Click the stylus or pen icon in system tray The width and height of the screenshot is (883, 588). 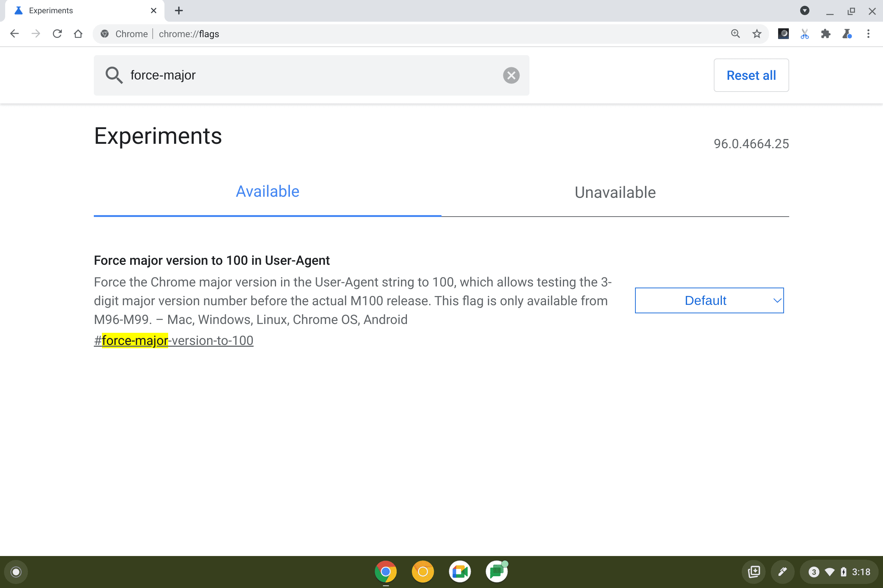click(x=782, y=571)
